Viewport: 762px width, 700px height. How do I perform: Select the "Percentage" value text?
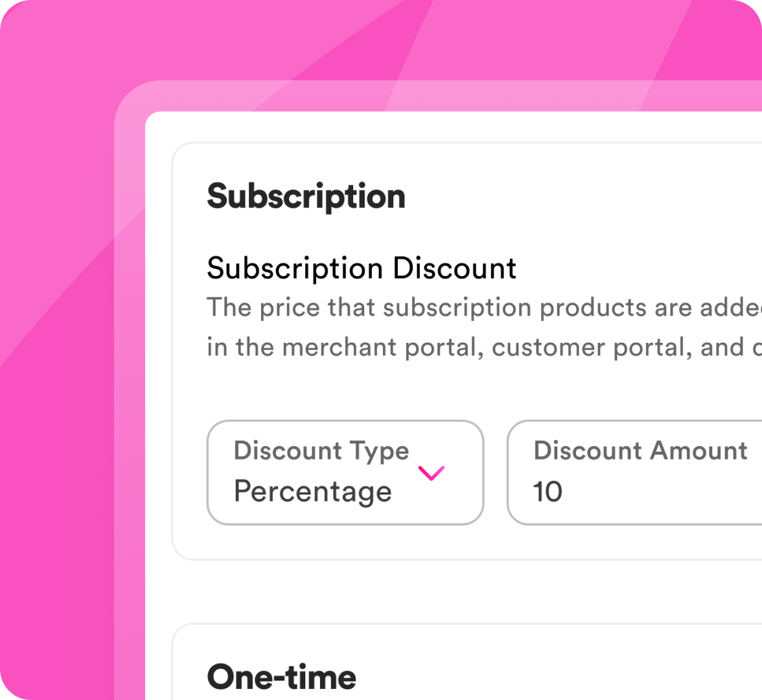tap(313, 491)
